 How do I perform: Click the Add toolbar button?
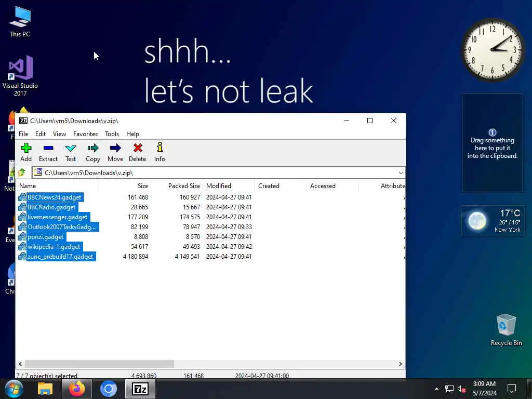[x=26, y=152]
